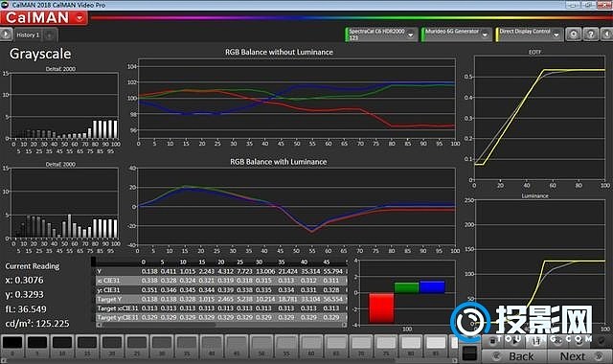
Task: Add a new history tab
Action: 50,35
